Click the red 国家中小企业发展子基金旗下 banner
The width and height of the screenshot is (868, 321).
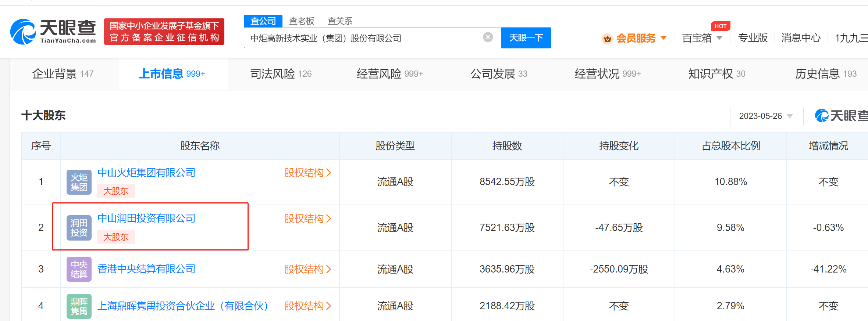tap(164, 32)
